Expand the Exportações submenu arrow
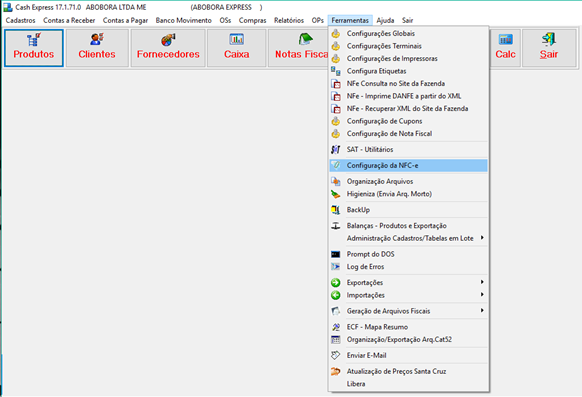 tap(482, 282)
